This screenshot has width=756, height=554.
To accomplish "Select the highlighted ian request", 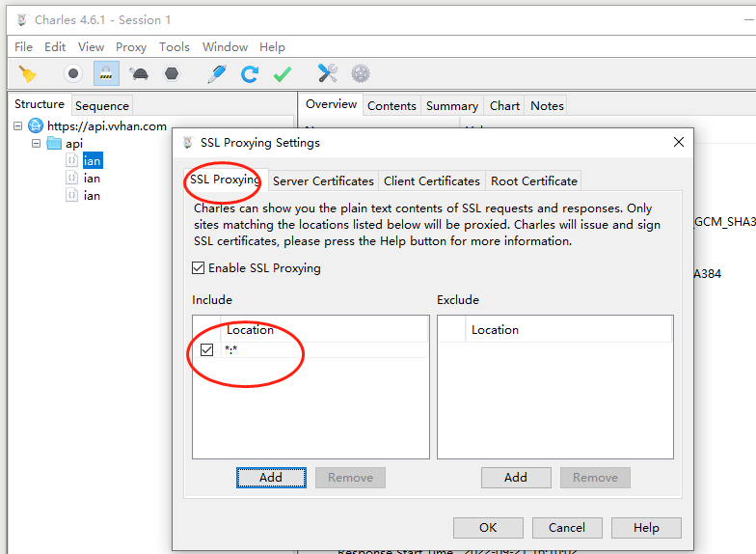I will point(93,160).
